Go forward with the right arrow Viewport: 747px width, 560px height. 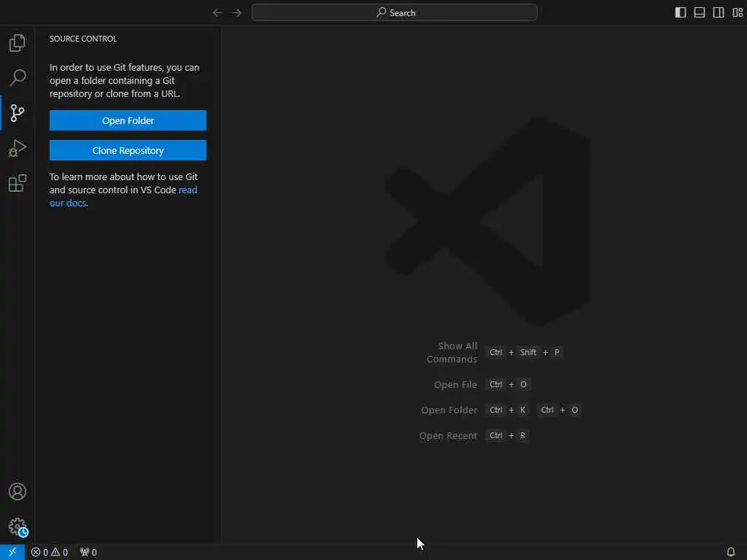coord(237,13)
